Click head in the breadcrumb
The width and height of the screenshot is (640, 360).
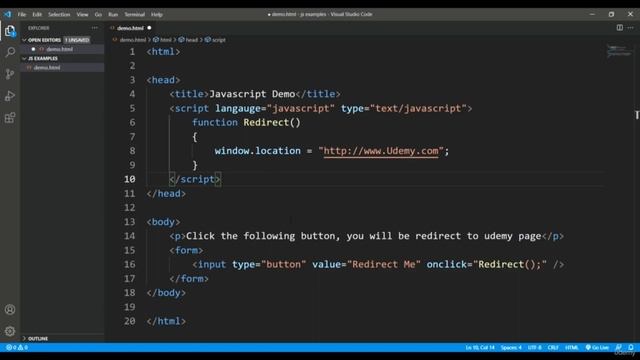191,40
